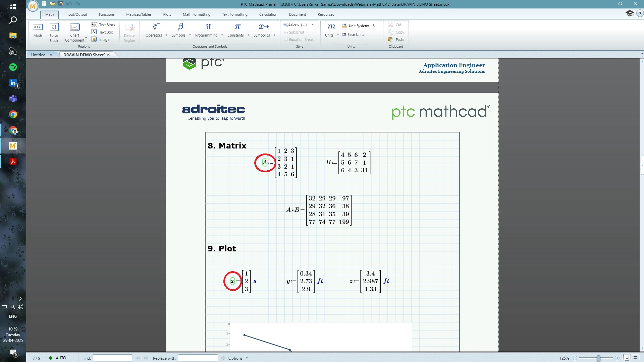The width and height of the screenshot is (644, 362).
Task: Expand the Symbols dropdown arrow
Action: [x=190, y=35]
